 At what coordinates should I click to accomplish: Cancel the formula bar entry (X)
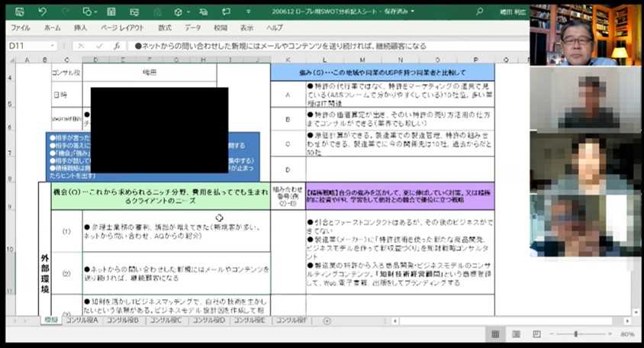[81, 46]
